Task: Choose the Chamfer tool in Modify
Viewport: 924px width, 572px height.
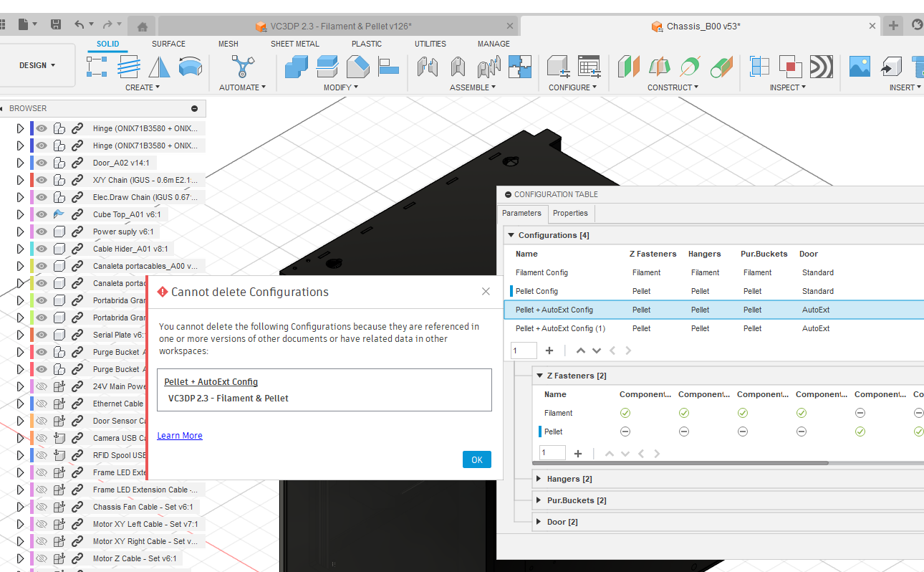Action: 357,67
